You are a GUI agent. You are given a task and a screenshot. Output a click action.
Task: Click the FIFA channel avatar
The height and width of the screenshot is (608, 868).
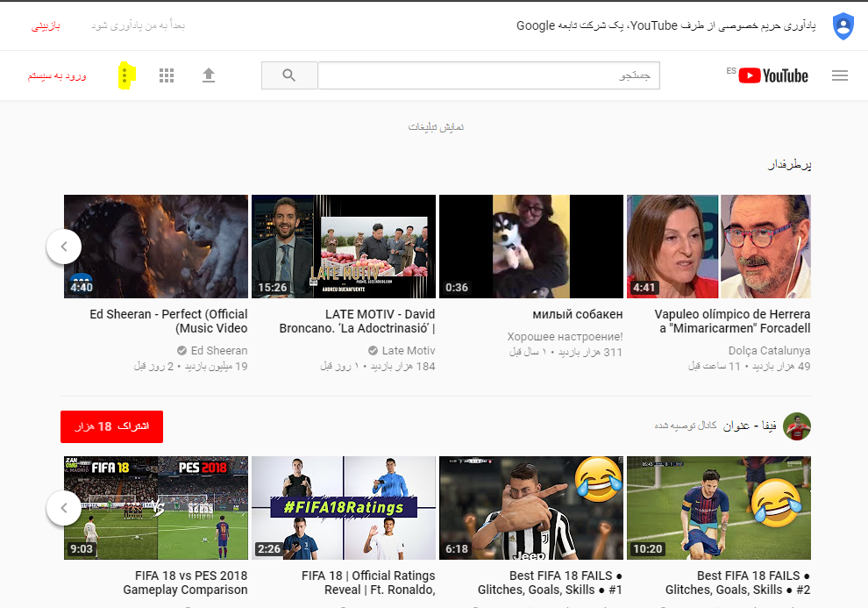pos(797,426)
